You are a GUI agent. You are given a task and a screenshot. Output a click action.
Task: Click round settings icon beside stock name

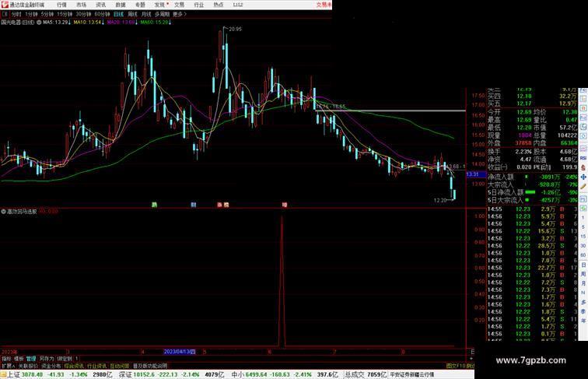click(x=39, y=23)
